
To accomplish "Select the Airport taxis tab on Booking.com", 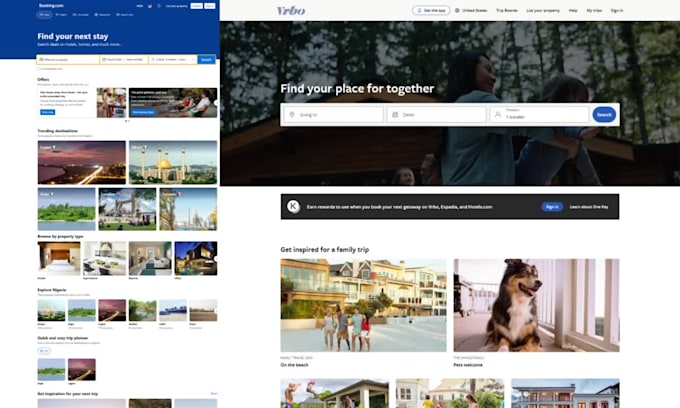I will [x=125, y=15].
